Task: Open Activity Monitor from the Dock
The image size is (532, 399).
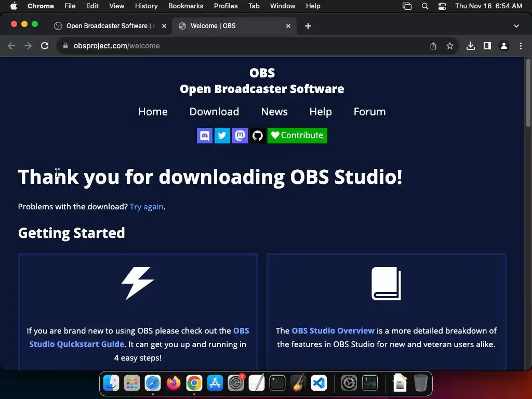Action: 370,383
